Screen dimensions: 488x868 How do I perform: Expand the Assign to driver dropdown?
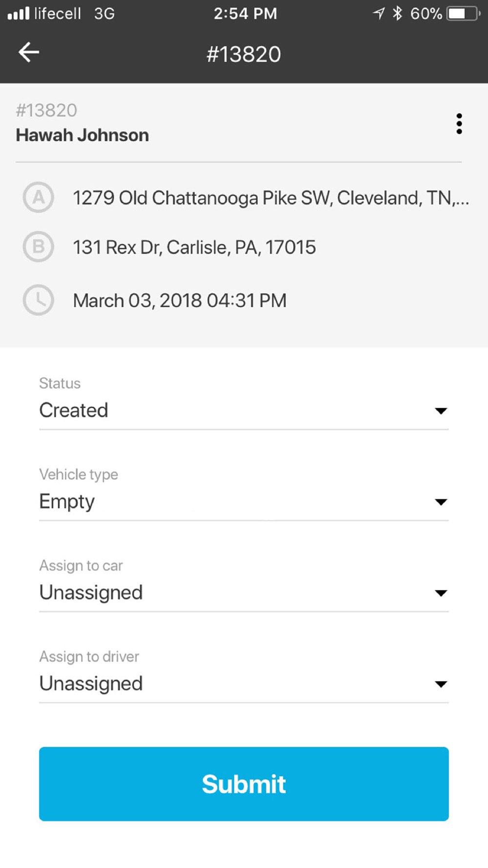tap(244, 684)
